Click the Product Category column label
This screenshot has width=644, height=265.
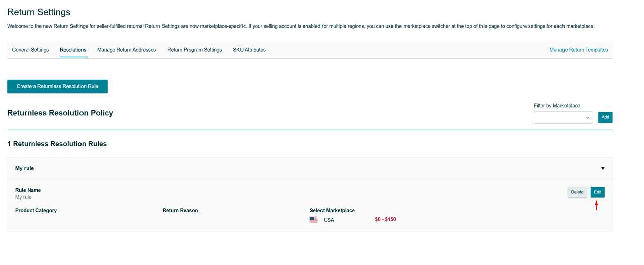36,210
